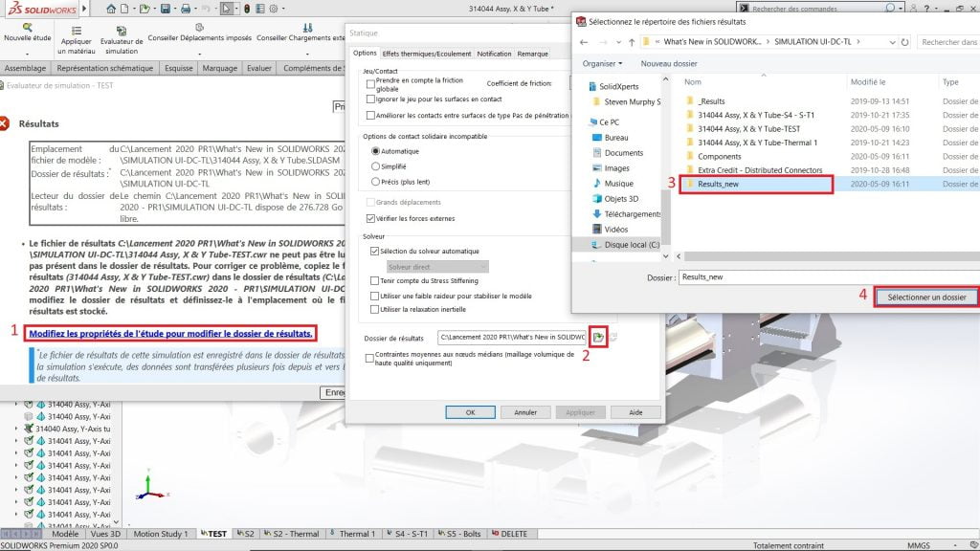Toggle Vérifier les forces externes checkbox

(370, 219)
